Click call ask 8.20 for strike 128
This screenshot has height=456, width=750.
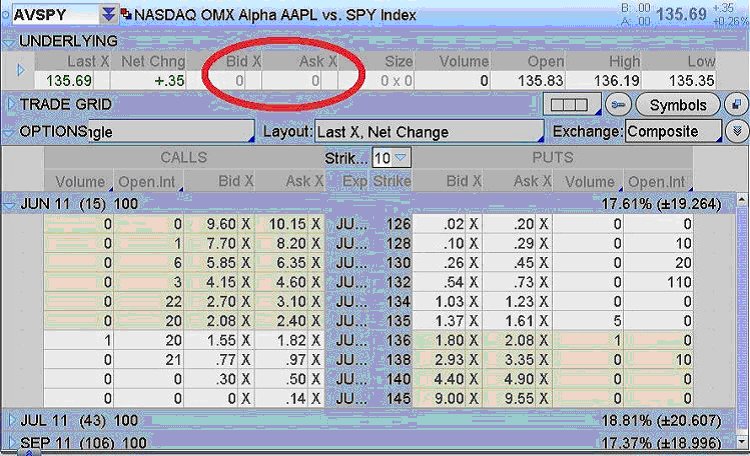click(291, 244)
